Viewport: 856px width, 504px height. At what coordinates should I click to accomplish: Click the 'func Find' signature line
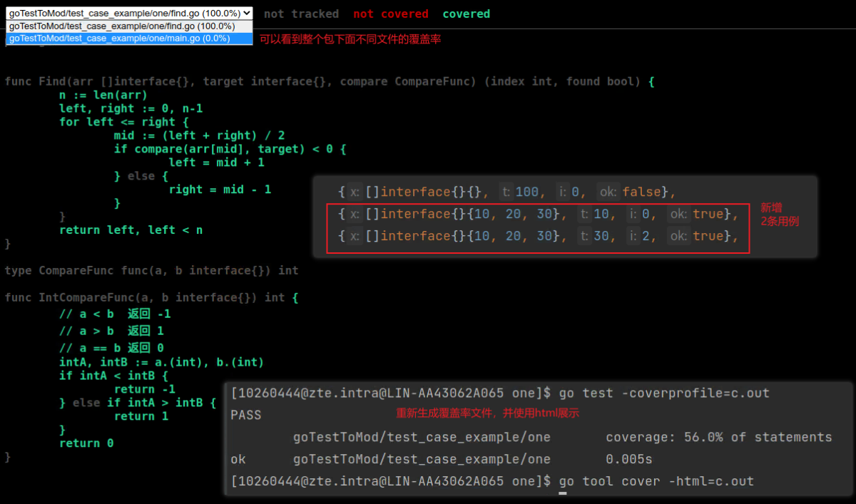click(328, 81)
